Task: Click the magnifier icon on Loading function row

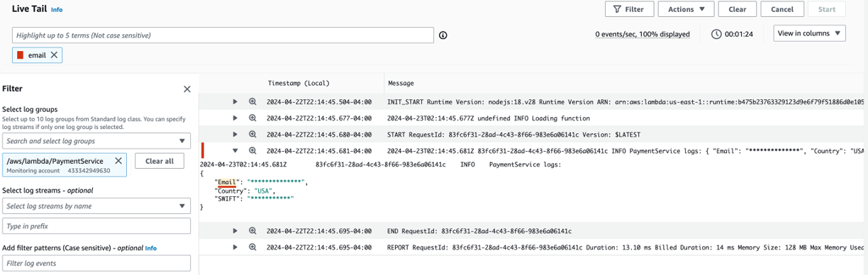Action: pyautogui.click(x=252, y=118)
